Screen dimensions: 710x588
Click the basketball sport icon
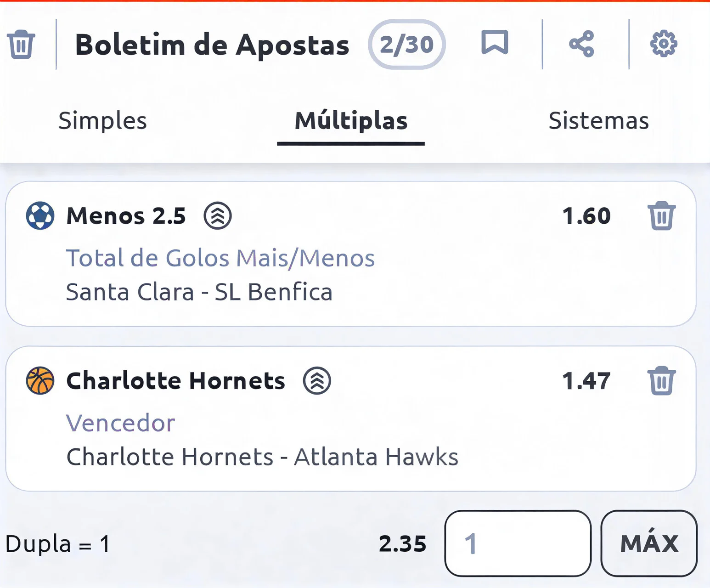click(x=40, y=381)
